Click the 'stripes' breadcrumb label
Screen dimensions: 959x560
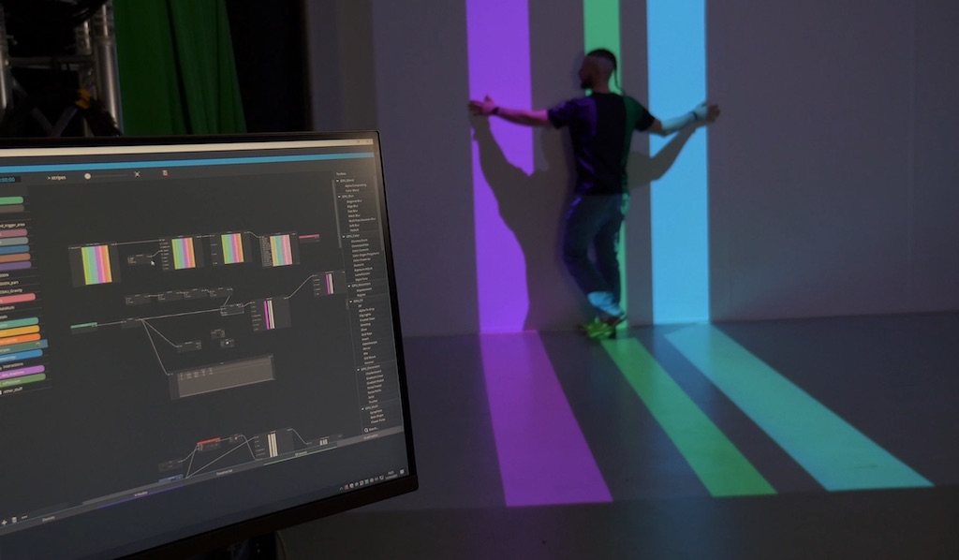click(58, 176)
